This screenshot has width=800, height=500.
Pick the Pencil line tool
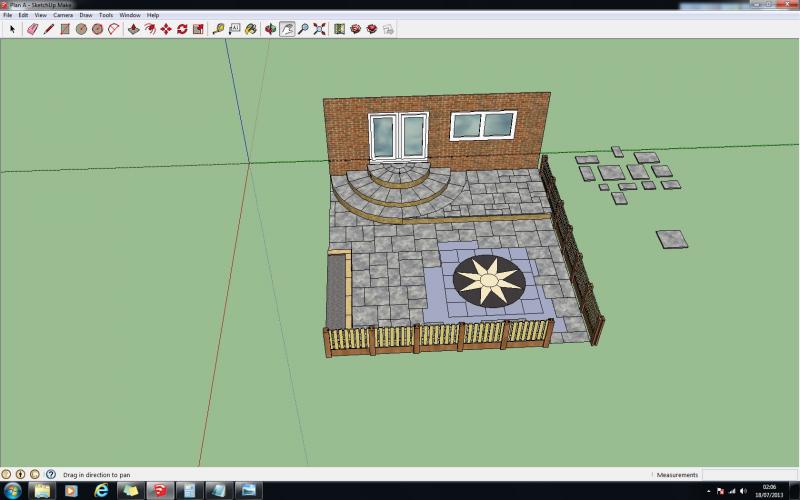(48, 29)
